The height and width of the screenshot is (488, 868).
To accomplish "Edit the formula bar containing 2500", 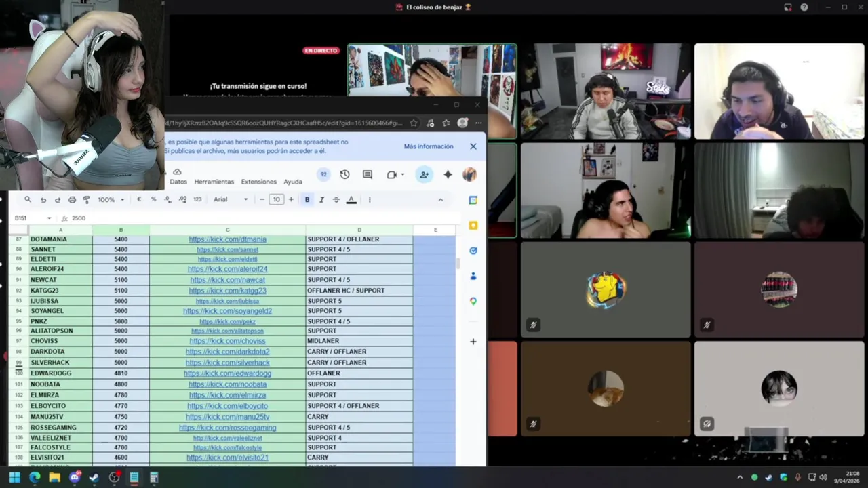I will pyautogui.click(x=264, y=218).
